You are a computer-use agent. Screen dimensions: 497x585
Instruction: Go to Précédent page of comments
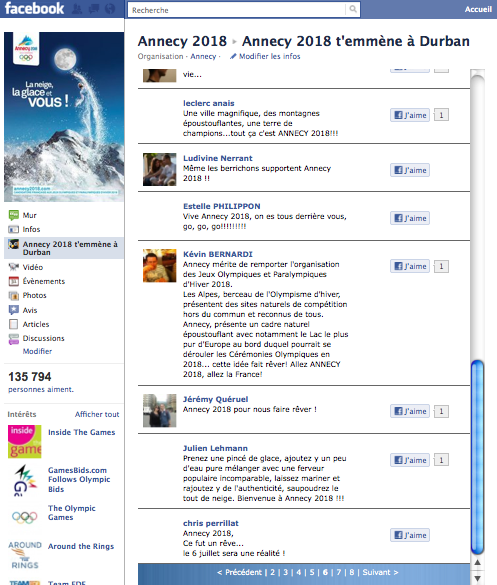240,572
